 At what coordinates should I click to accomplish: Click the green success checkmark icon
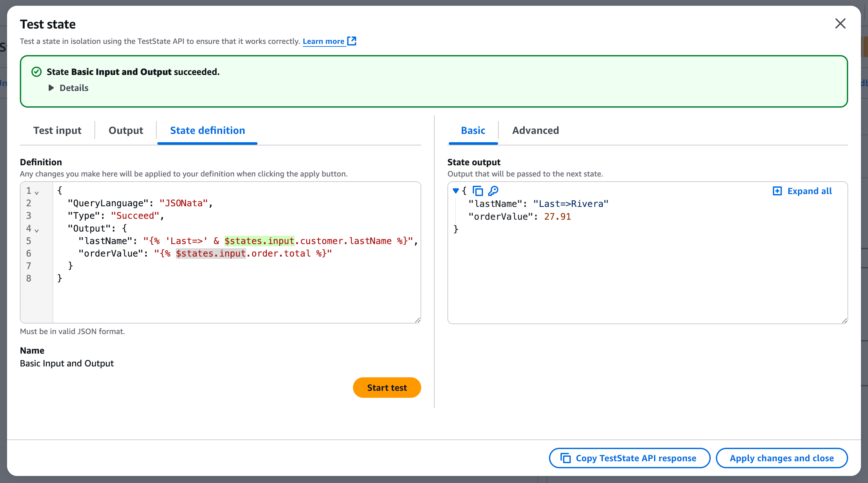pyautogui.click(x=36, y=71)
